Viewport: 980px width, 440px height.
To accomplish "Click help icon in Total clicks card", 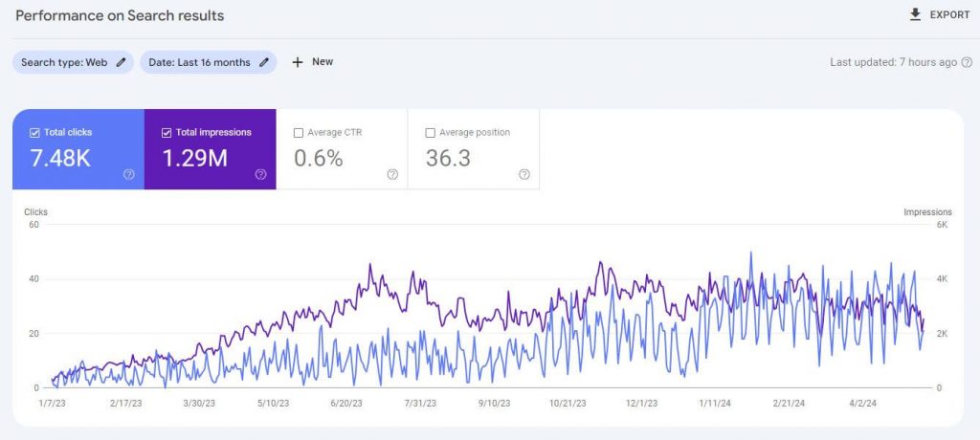I will pyautogui.click(x=129, y=174).
